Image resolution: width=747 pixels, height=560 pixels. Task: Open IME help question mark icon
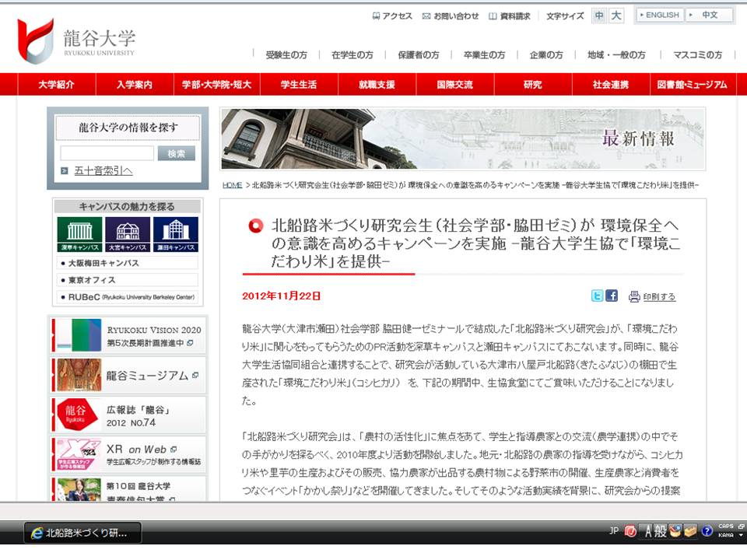707,531
